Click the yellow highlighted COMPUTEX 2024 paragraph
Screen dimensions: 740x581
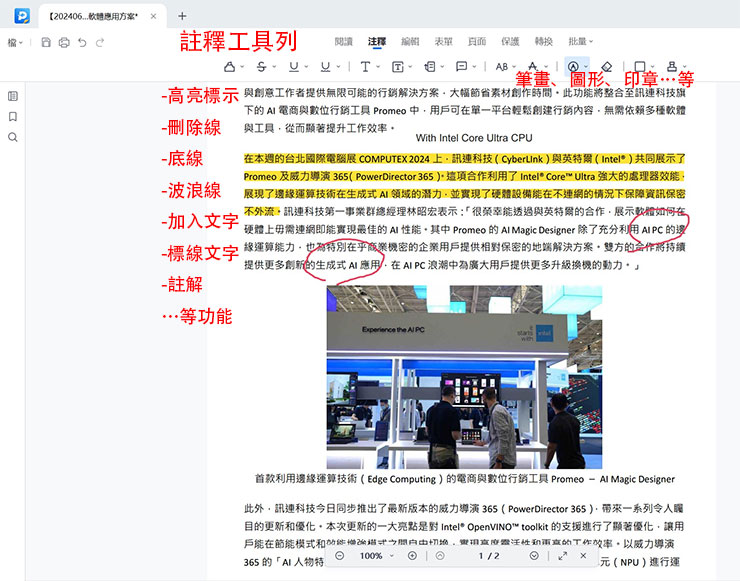(464, 185)
